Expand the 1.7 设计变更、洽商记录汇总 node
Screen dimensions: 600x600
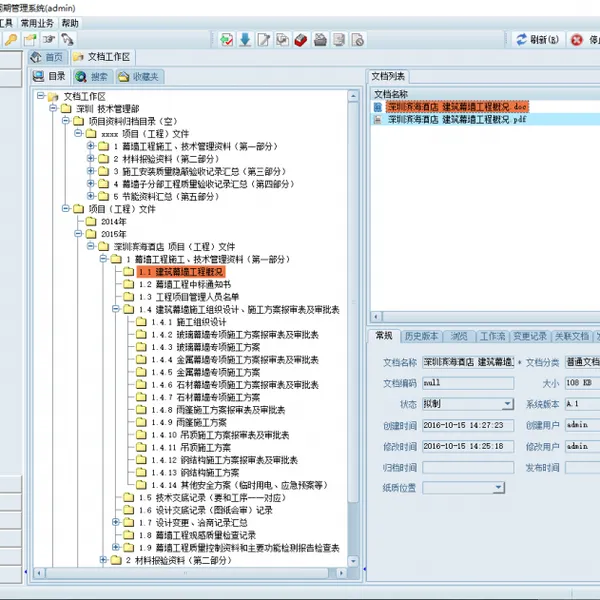click(x=116, y=522)
